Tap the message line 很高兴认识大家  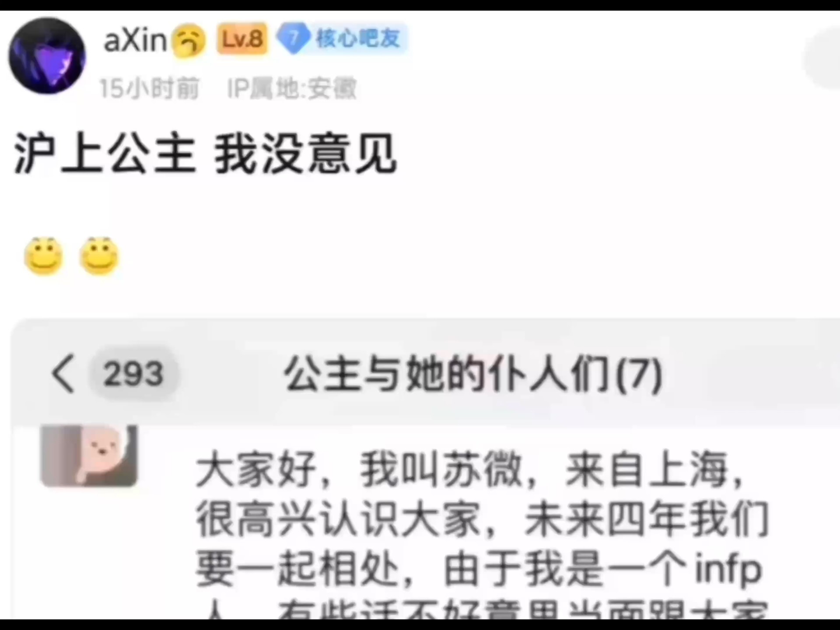(x=482, y=519)
